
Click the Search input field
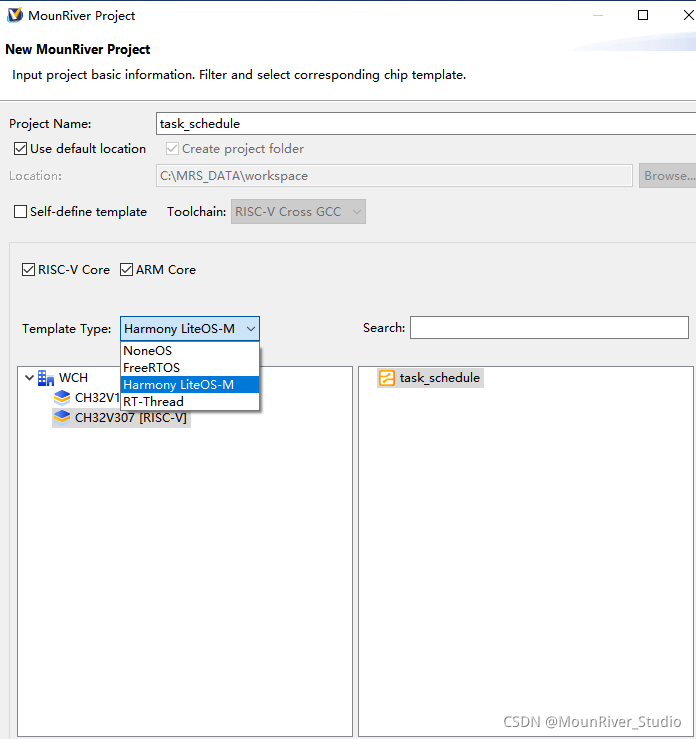549,328
